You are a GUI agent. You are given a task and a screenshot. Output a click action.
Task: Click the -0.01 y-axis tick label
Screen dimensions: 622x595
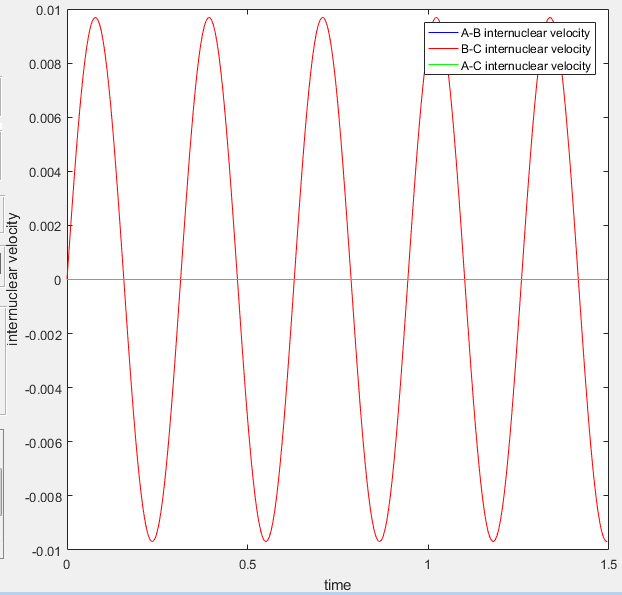click(x=47, y=551)
